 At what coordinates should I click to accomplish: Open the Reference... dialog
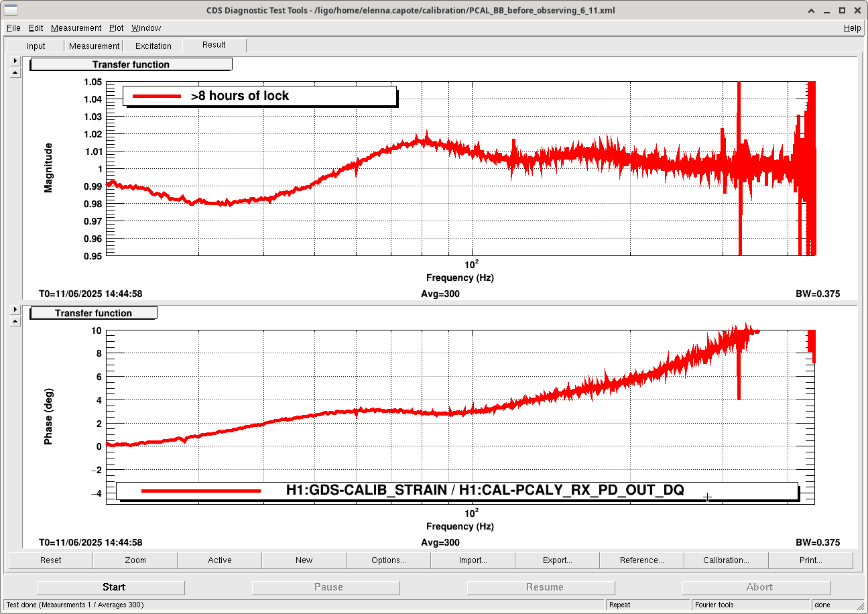coord(642,560)
